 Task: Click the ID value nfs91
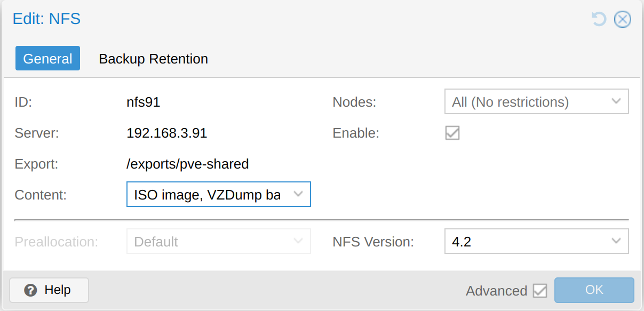(143, 102)
